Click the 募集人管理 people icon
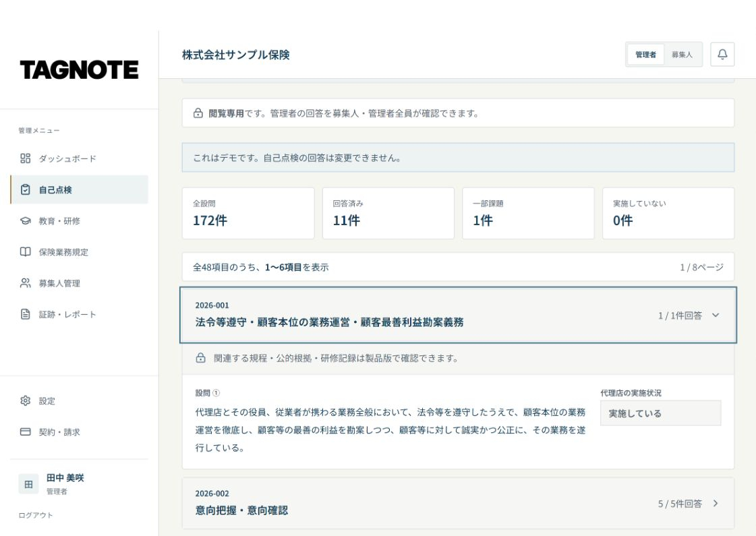 25,283
